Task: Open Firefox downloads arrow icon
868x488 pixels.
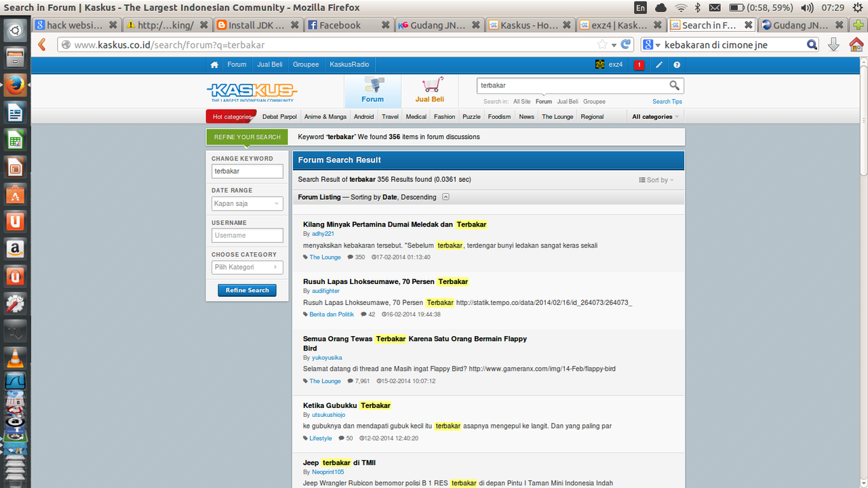Action: pyautogui.click(x=833, y=45)
